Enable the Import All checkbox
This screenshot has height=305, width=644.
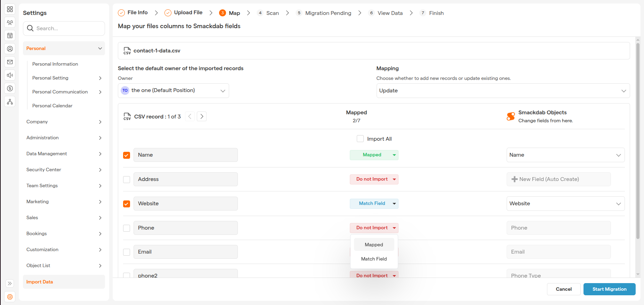[360, 139]
